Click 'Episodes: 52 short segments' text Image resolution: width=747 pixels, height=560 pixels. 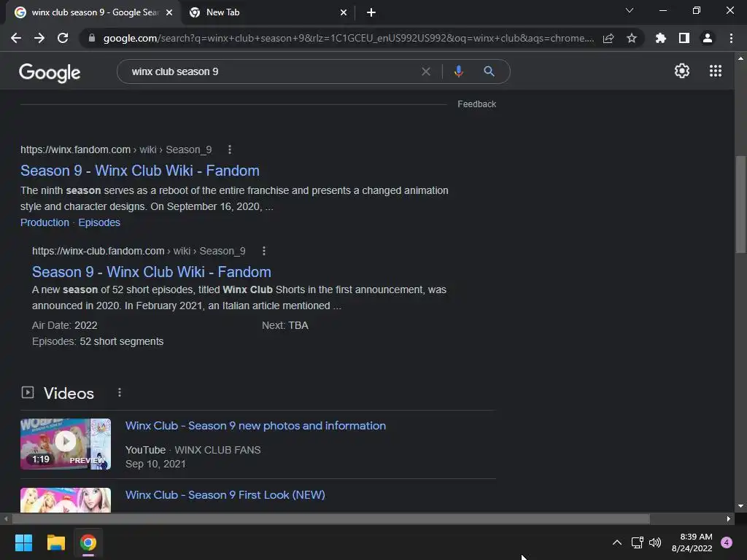98,341
